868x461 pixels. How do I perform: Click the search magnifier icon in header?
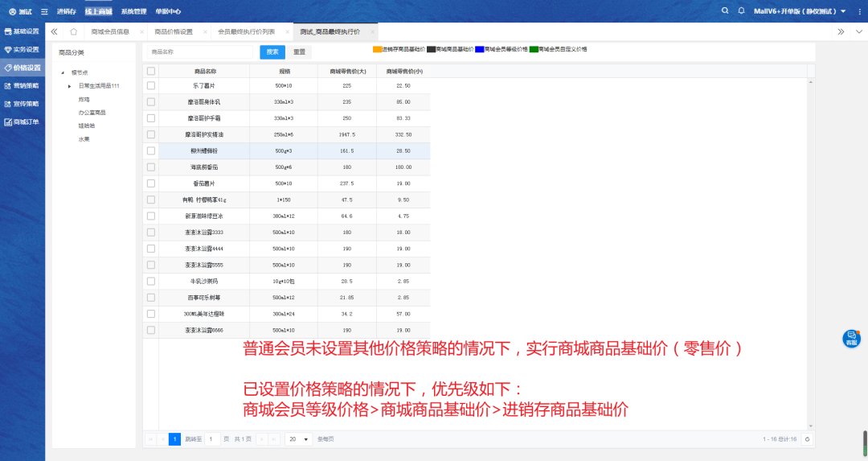coord(726,11)
